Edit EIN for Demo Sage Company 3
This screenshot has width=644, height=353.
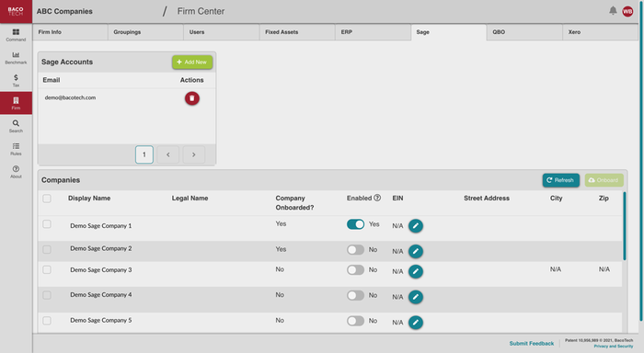coord(416,271)
